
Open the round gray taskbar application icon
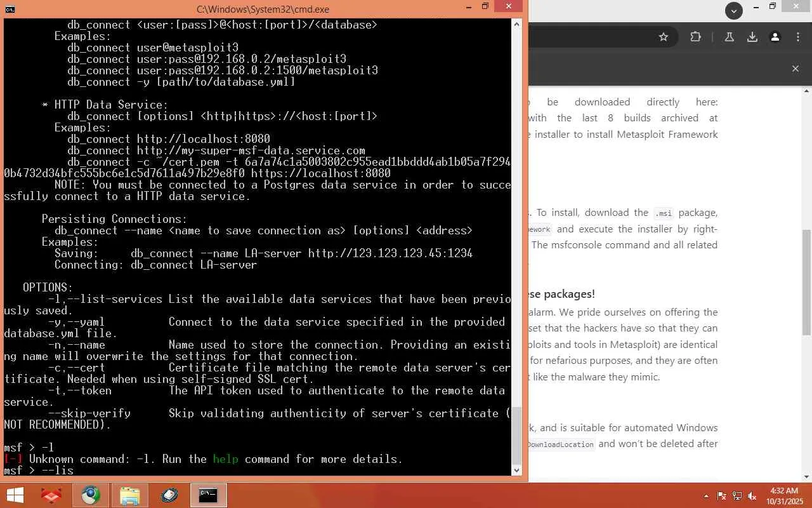(x=169, y=495)
